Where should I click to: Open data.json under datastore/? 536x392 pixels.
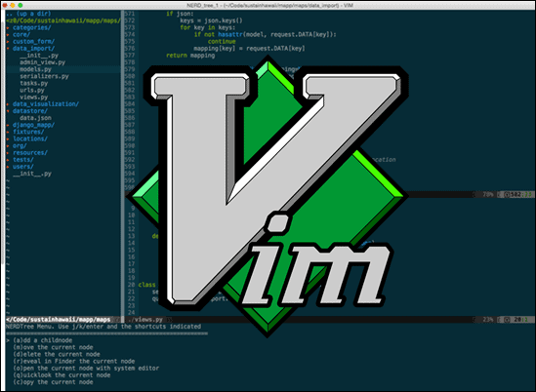point(35,118)
